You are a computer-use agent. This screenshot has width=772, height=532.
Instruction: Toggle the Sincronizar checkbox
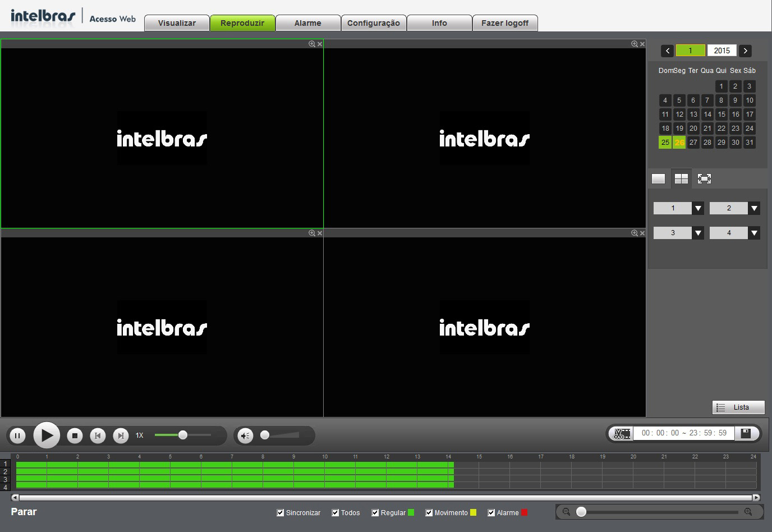pos(281,512)
